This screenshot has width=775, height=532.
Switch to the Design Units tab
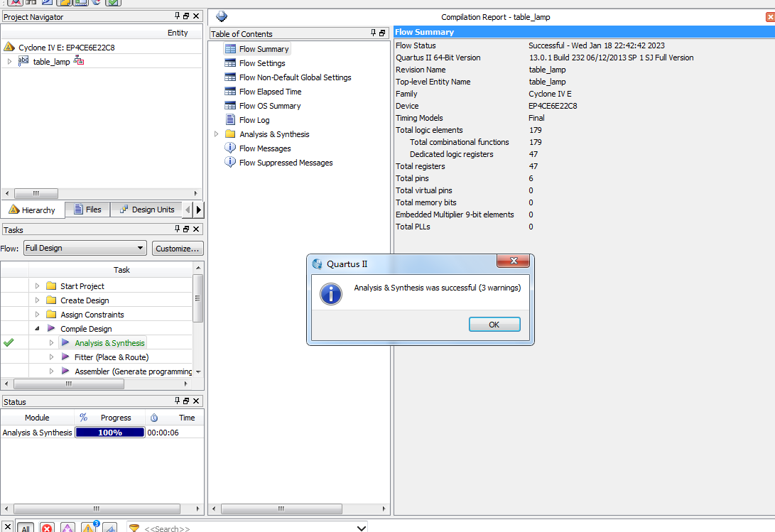pyautogui.click(x=147, y=210)
